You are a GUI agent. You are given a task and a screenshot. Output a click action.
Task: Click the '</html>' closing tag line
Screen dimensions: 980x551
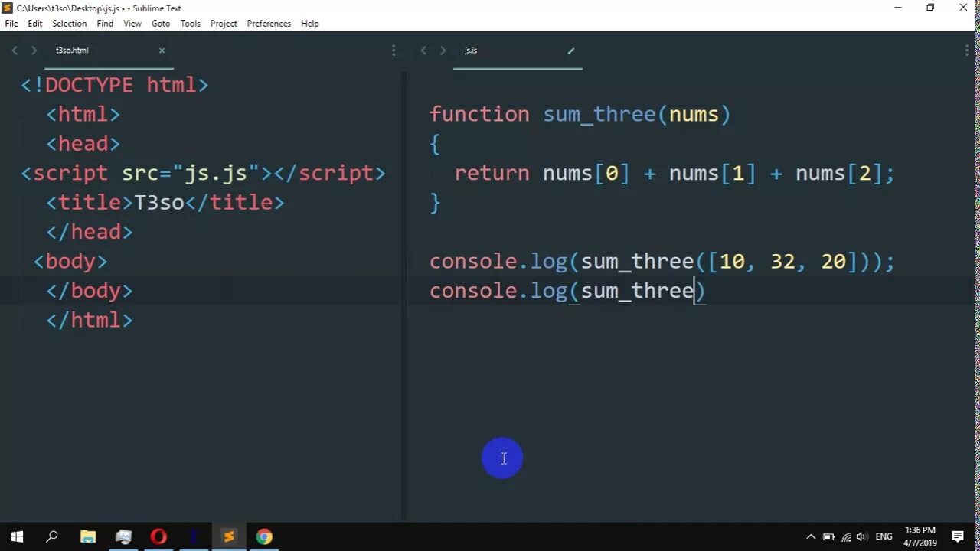(x=90, y=320)
